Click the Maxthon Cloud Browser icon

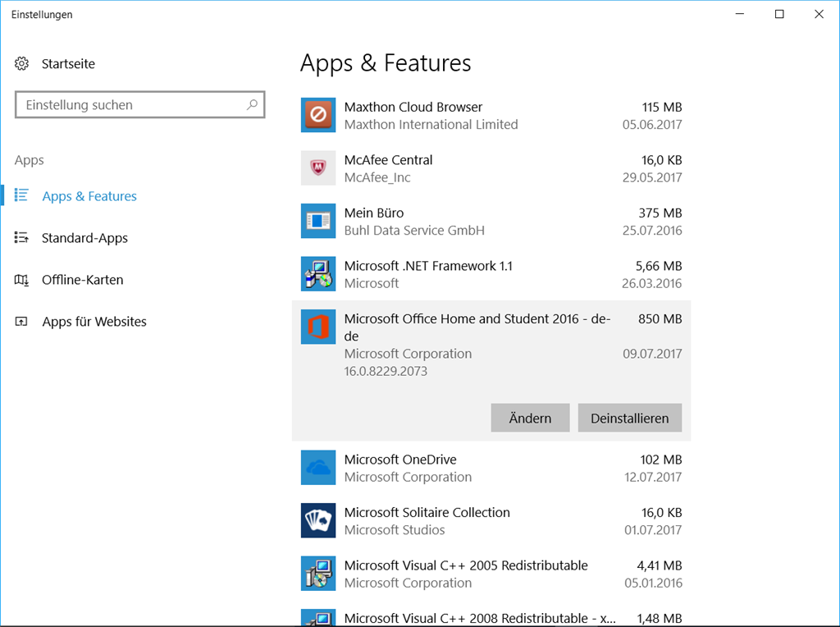(x=318, y=115)
